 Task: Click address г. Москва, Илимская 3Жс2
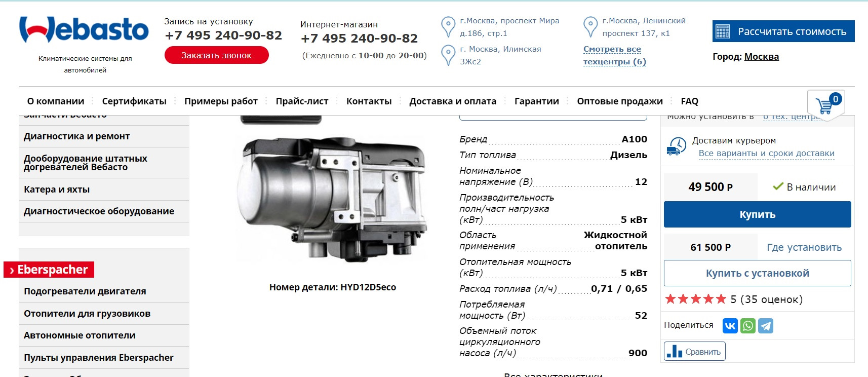500,55
